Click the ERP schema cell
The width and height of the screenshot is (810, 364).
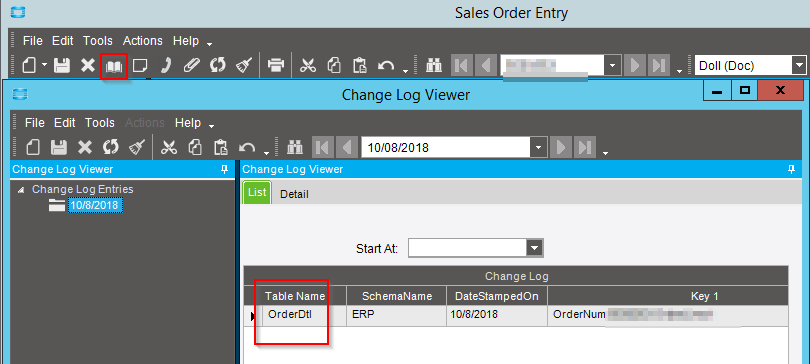coord(397,315)
